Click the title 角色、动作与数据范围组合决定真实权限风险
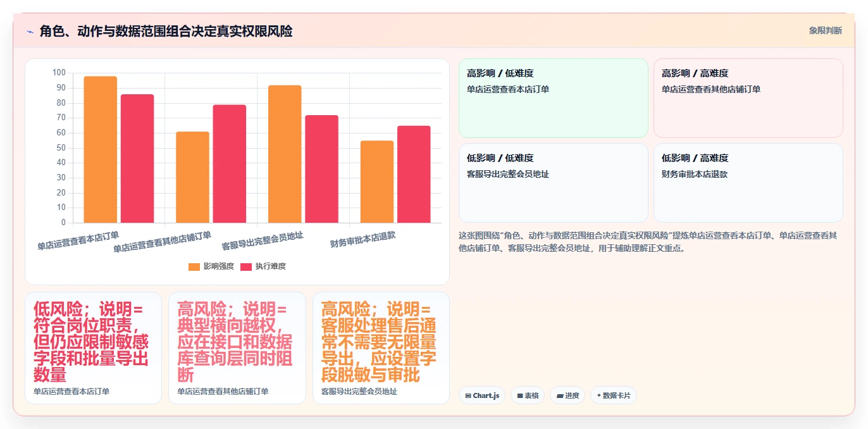This screenshot has width=868, height=429. (x=166, y=31)
